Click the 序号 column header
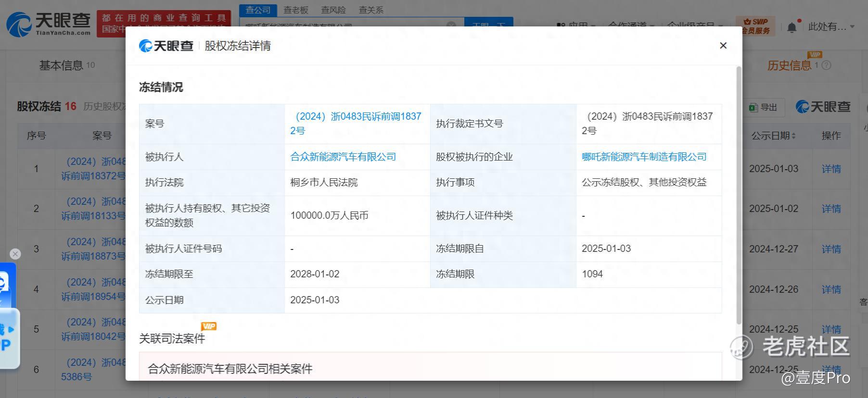This screenshot has width=868, height=398. tap(36, 136)
